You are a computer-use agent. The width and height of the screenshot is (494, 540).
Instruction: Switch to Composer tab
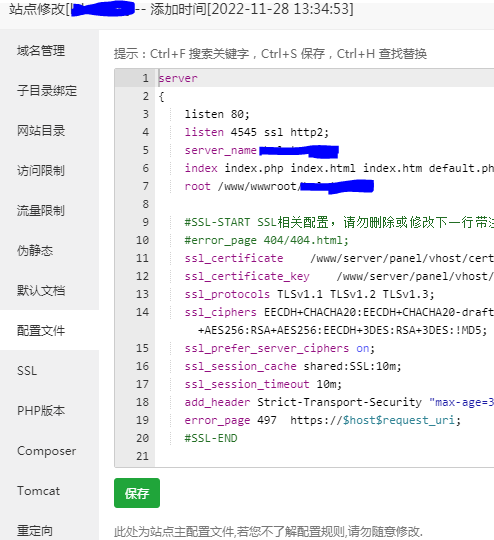pyautogui.click(x=47, y=451)
